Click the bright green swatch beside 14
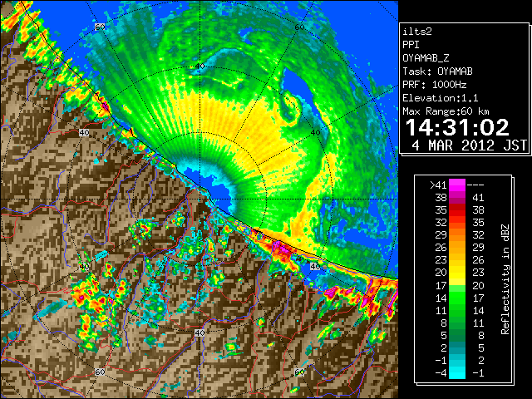Viewport: 532px width, 399px height. (x=456, y=298)
